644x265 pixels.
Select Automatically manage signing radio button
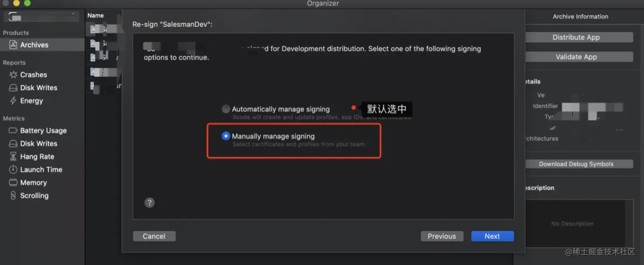pyautogui.click(x=226, y=109)
